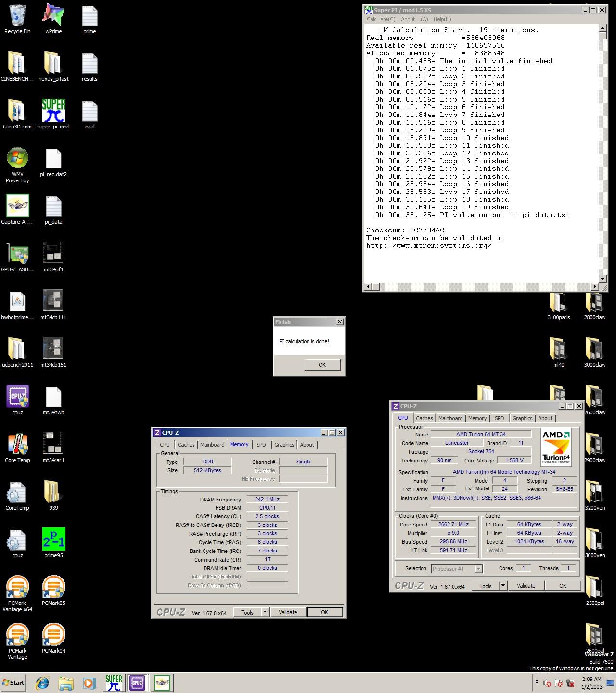Open Core Temp thermometer icon
The height and width of the screenshot is (693, 616).
17,448
